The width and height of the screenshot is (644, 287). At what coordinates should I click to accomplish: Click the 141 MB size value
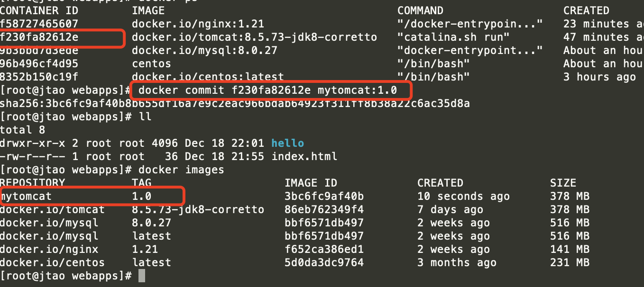point(570,249)
